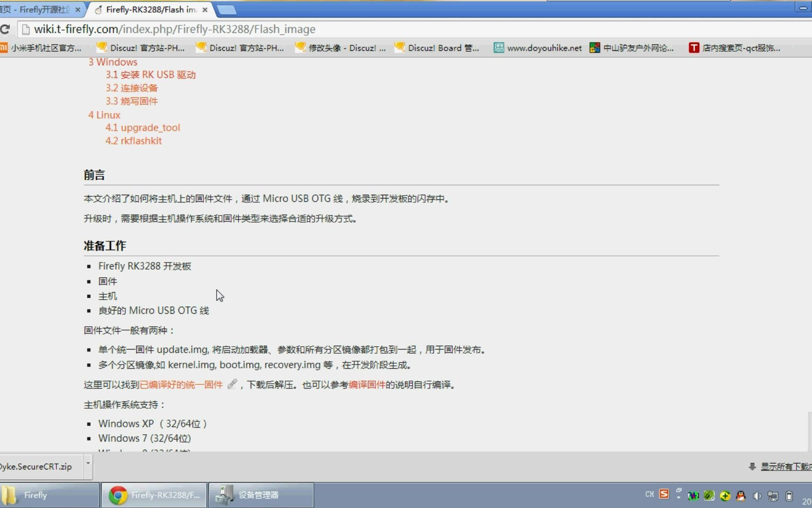Click the battery power tray icon
The height and width of the screenshot is (508, 812).
tap(789, 496)
